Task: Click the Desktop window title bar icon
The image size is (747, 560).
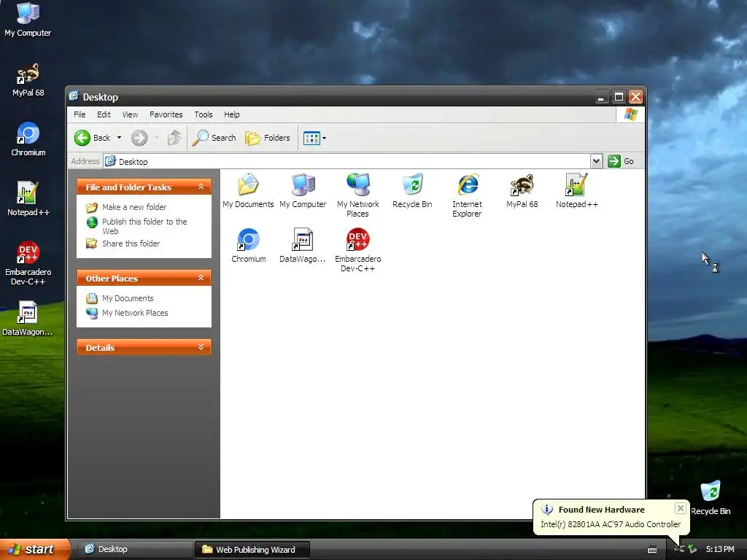Action: pyautogui.click(x=74, y=97)
